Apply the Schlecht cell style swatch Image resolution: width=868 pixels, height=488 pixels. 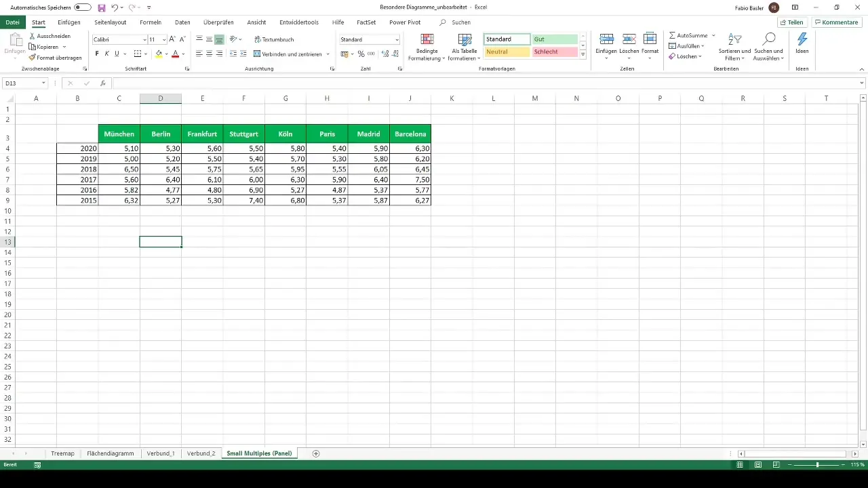pos(555,52)
